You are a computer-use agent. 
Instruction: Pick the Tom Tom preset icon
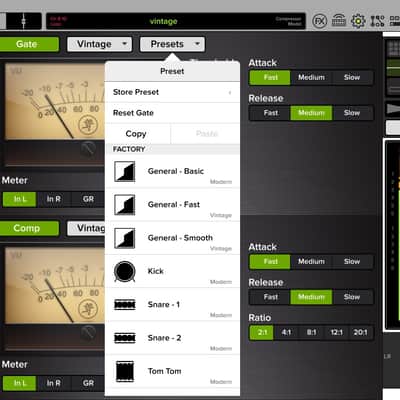[x=125, y=371]
